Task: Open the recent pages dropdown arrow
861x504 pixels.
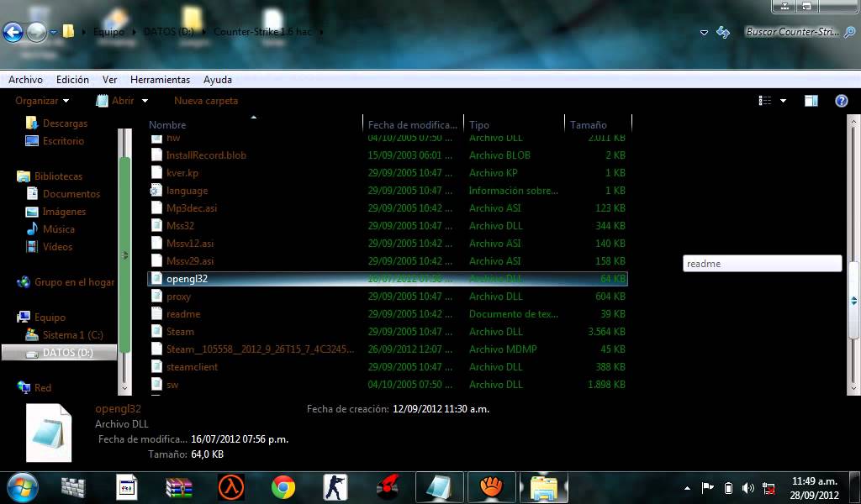Action: click(x=53, y=33)
